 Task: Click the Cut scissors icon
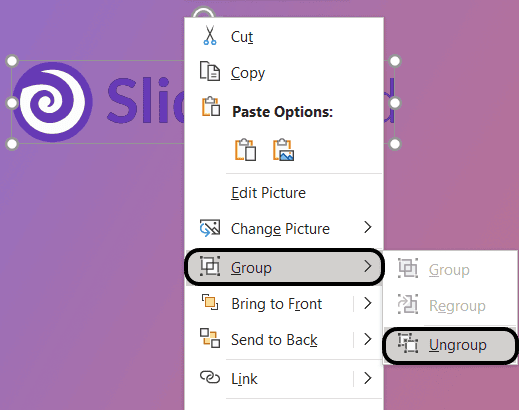click(210, 35)
